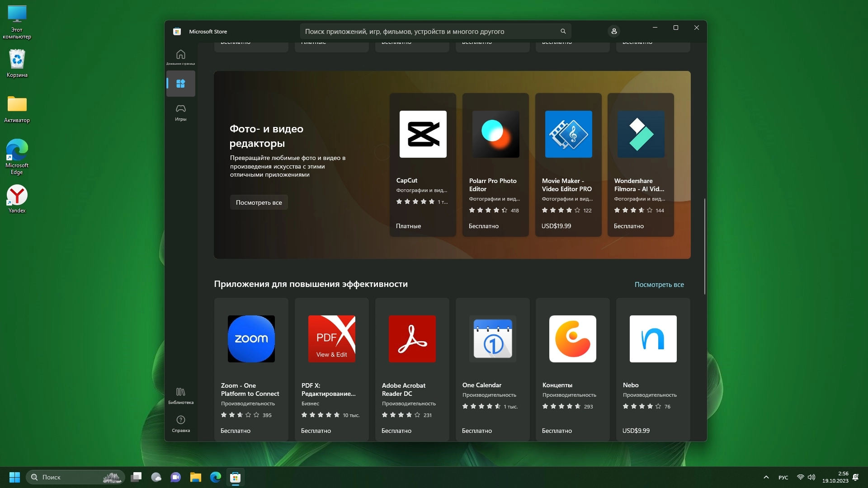Click 'Посмотреть все' button in photo editors banner
Screen dimensions: 868x488
tap(259, 202)
